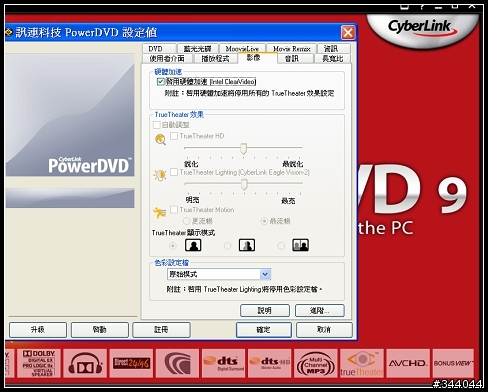488x392 pixels.
Task: Switch to the 資訊 tab
Action: click(x=334, y=49)
